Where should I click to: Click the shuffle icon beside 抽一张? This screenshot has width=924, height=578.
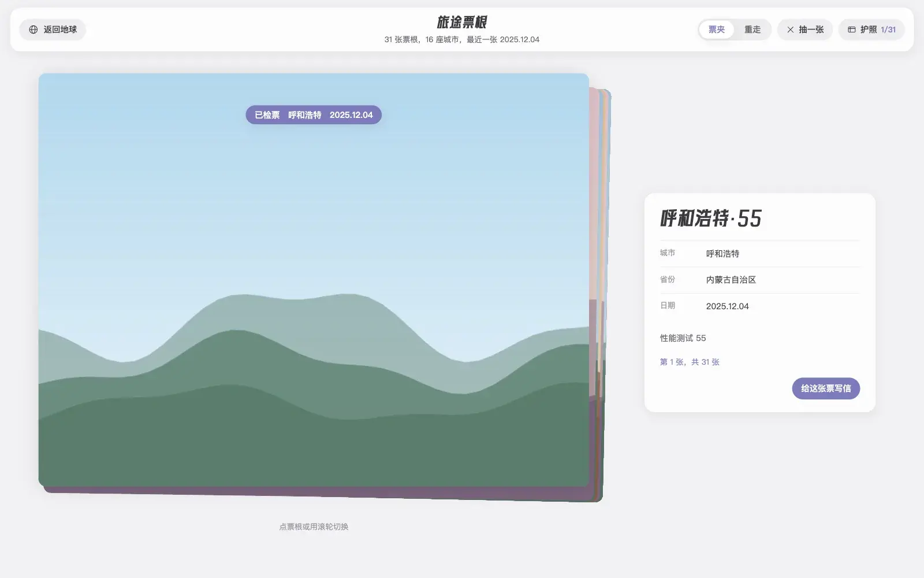point(791,29)
